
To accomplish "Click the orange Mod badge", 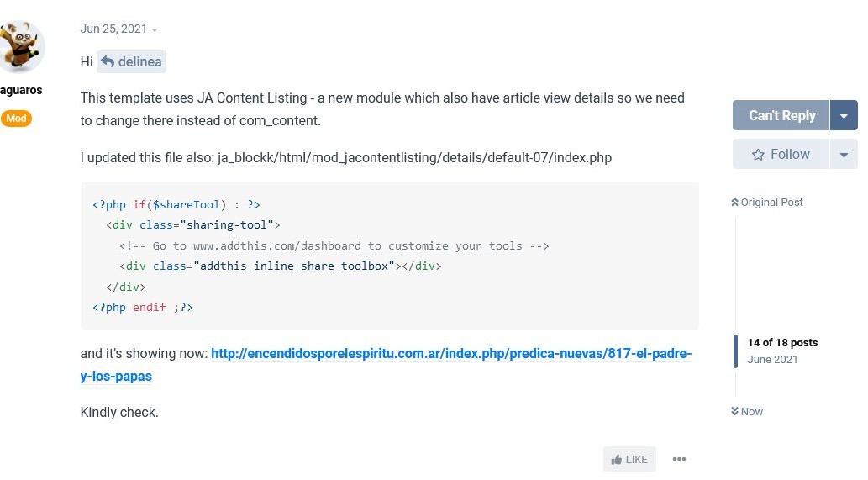I will click(x=16, y=119).
